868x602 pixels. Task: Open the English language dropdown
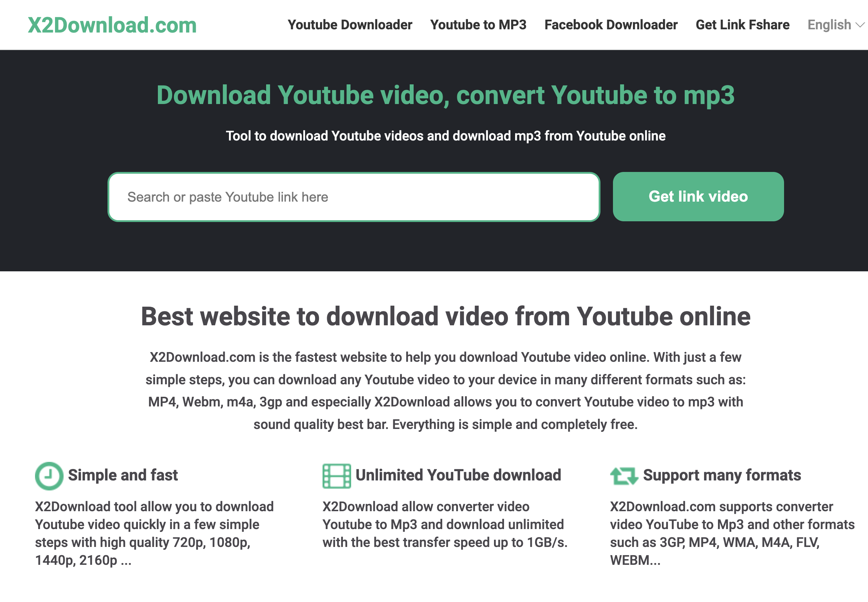829,25
